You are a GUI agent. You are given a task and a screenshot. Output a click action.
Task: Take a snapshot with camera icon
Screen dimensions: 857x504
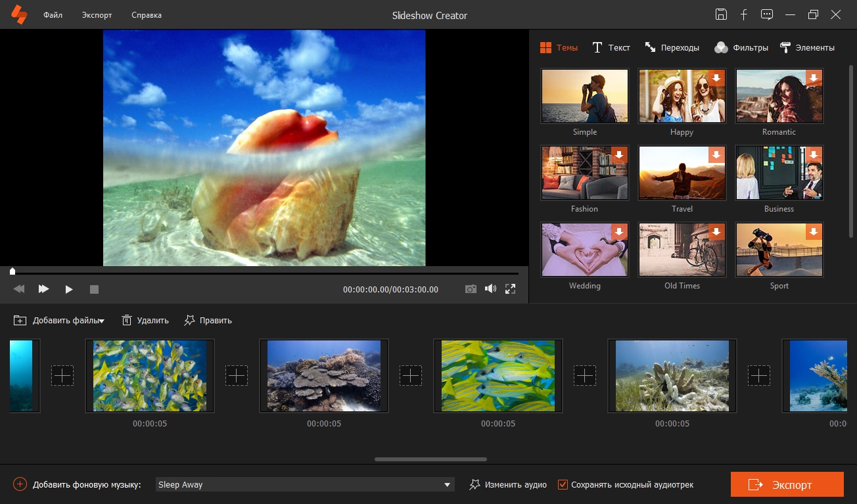click(x=471, y=289)
